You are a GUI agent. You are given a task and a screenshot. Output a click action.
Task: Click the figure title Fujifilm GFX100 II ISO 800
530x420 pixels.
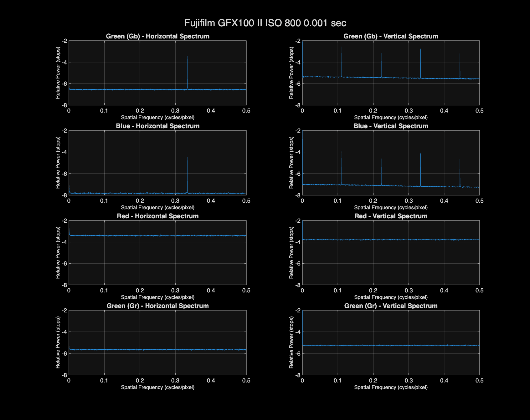(265, 23)
